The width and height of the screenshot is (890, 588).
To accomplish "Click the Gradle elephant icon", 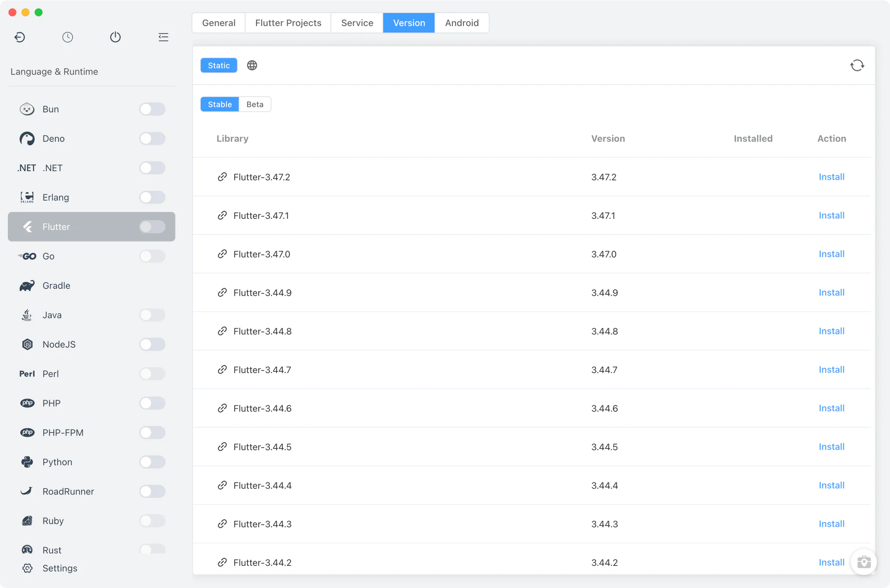I will [x=27, y=285].
